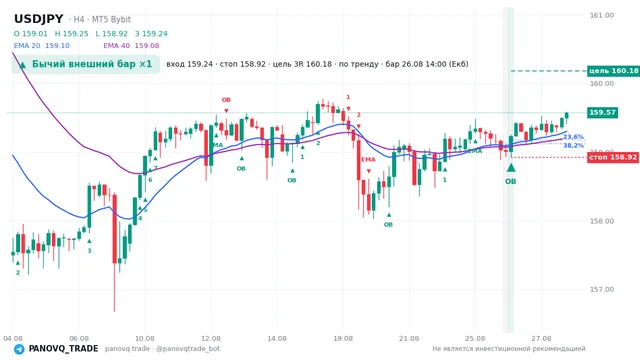Click the 27.08 date axis label

click(541, 338)
